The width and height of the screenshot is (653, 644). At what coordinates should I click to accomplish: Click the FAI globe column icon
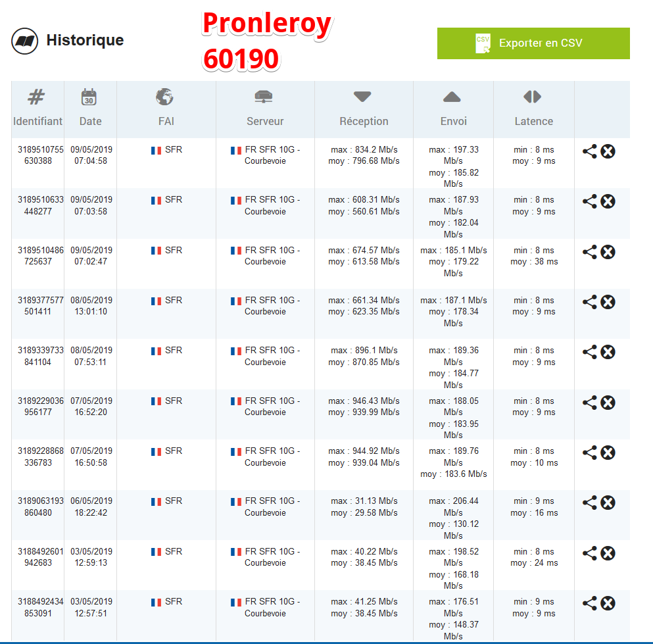(164, 97)
